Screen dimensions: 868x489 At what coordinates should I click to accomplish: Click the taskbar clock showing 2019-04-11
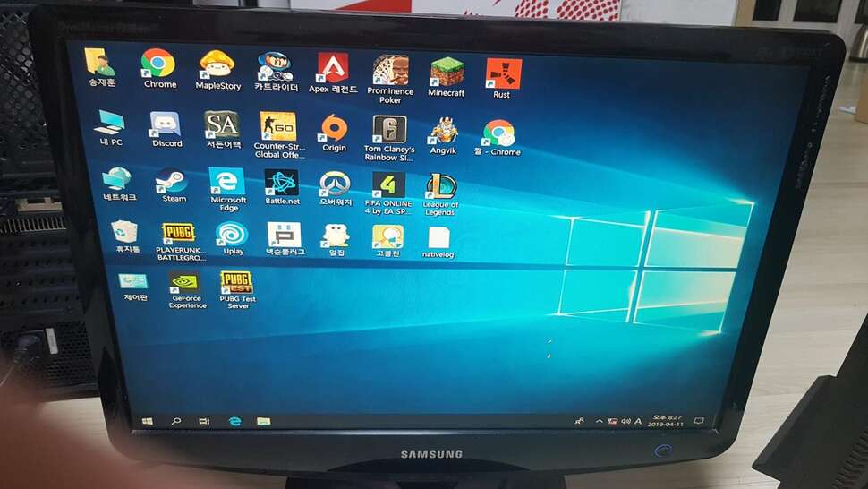(665, 421)
